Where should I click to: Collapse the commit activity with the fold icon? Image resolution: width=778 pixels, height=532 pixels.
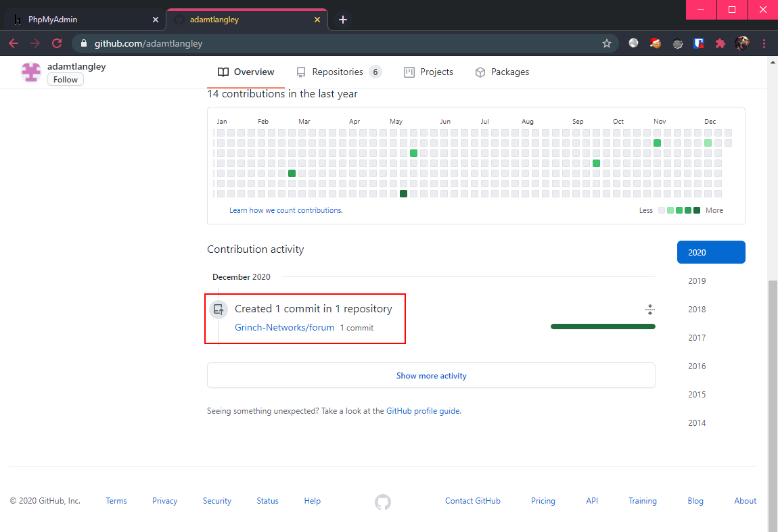[649, 310]
